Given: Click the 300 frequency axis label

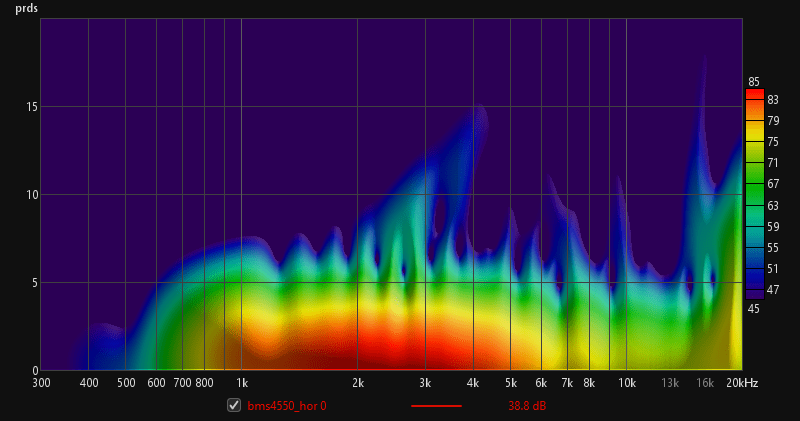Looking at the screenshot, I should 41,383.
